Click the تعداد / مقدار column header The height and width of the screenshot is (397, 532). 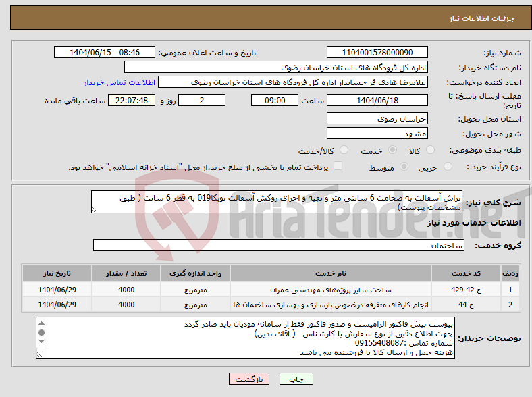click(x=126, y=273)
